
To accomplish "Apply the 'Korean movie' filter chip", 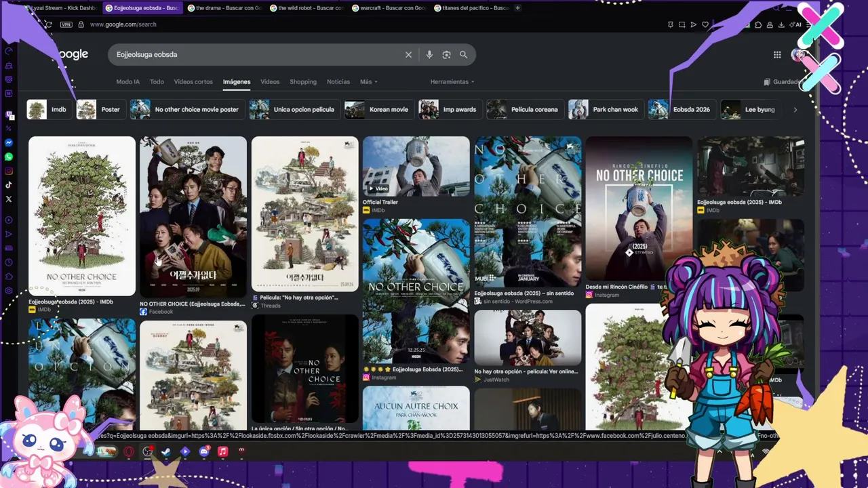I will (379, 110).
